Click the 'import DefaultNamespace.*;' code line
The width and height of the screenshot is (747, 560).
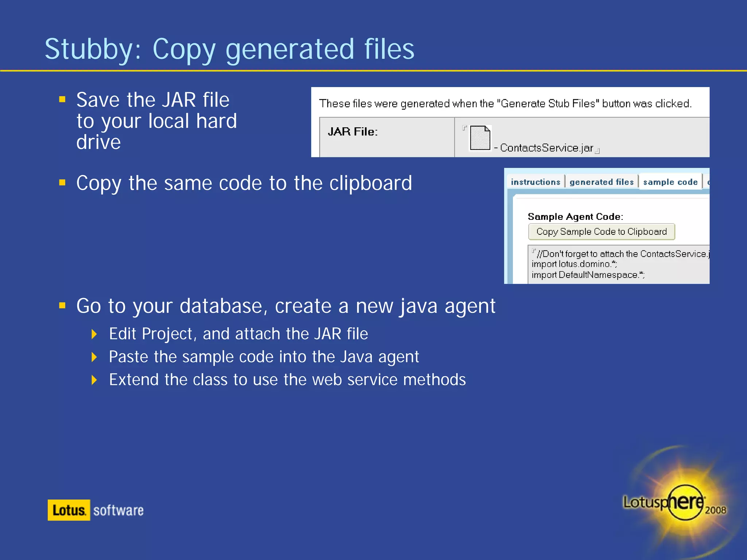click(x=588, y=275)
